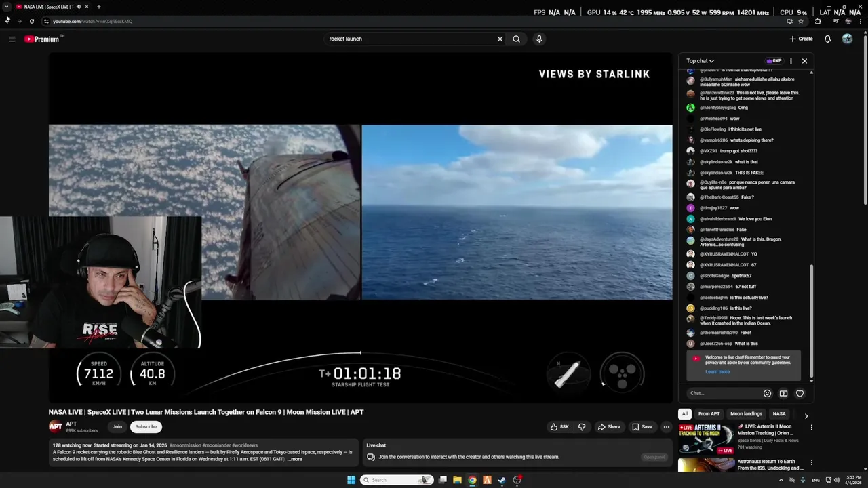Open the chat emoji picker

click(767, 393)
